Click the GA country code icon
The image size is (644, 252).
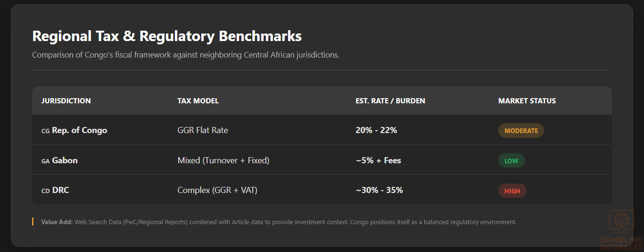[45, 161]
